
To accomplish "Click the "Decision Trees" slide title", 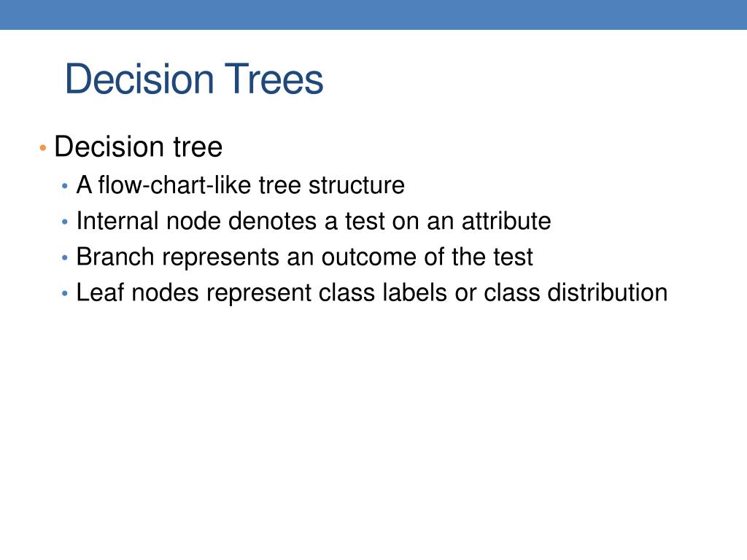I will click(x=194, y=79).
